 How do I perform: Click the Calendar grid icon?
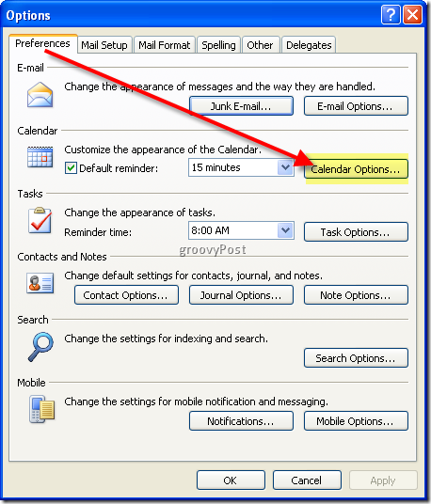click(40, 157)
